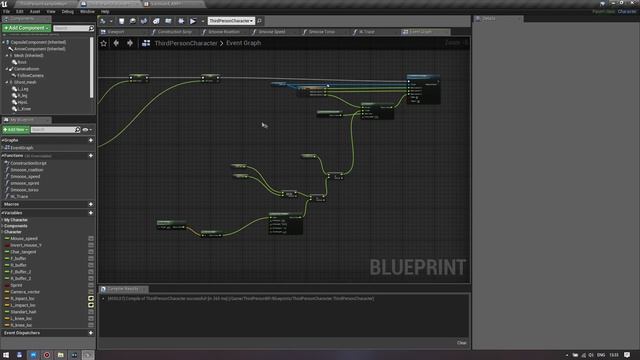Click the Find toolbar icon
Screen dimensions: 640x360
(144, 21)
